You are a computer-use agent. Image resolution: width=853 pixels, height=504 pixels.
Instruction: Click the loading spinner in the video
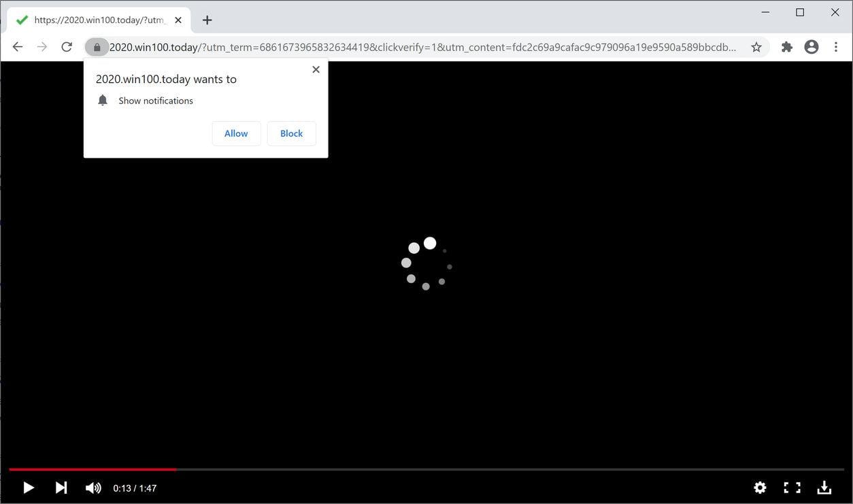pos(426,264)
